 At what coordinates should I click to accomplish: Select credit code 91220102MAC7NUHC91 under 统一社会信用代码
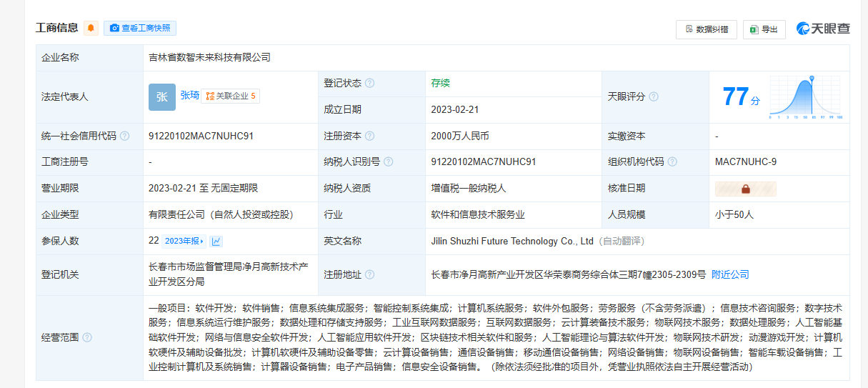point(201,136)
